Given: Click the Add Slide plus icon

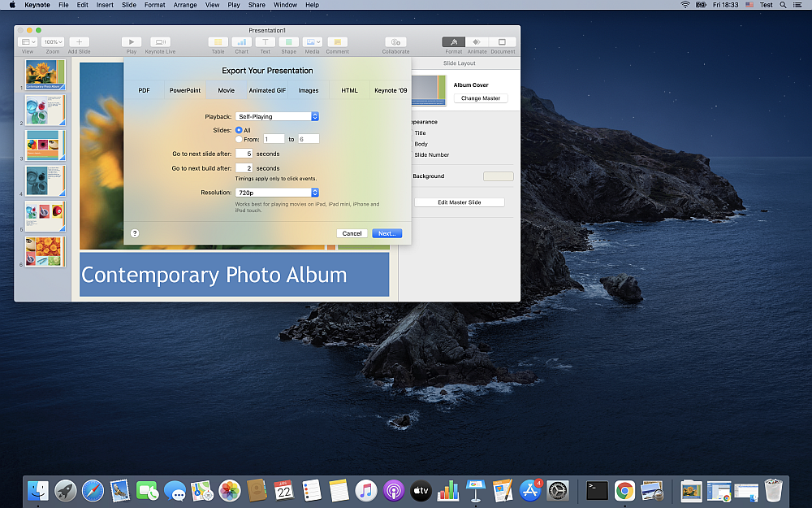Looking at the screenshot, I should click(79, 41).
